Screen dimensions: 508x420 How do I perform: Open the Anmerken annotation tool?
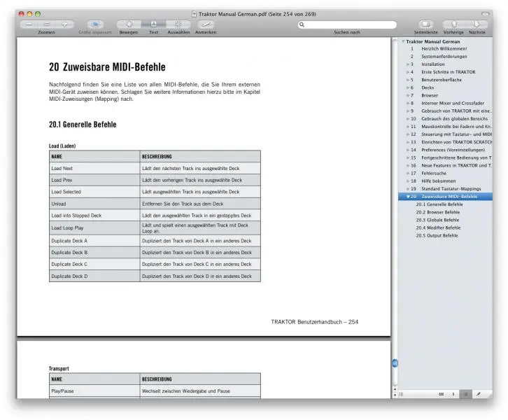[206, 24]
